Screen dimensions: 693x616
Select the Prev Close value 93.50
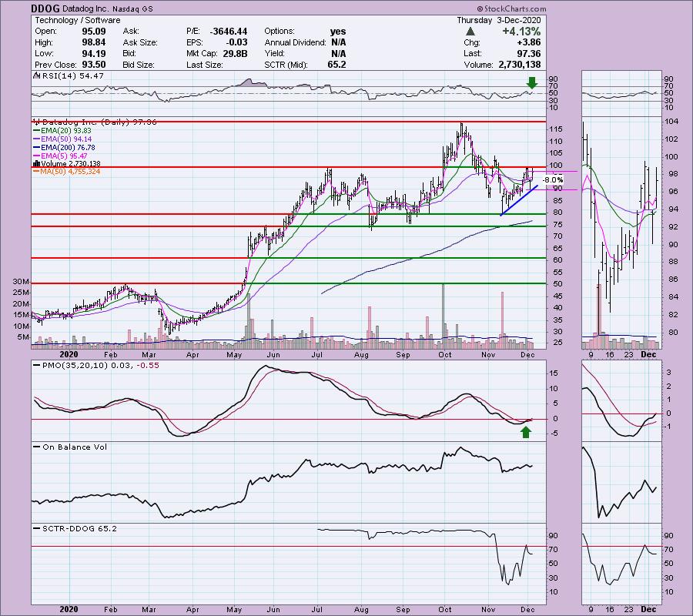[94, 65]
